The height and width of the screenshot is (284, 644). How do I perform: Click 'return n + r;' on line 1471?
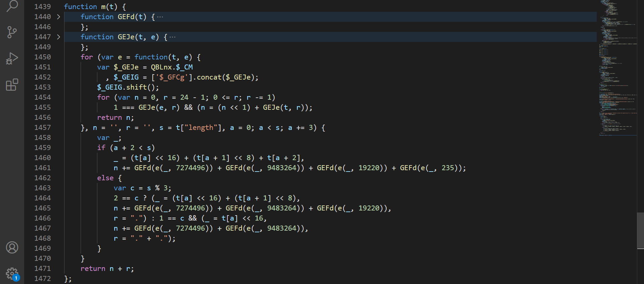pos(107,269)
